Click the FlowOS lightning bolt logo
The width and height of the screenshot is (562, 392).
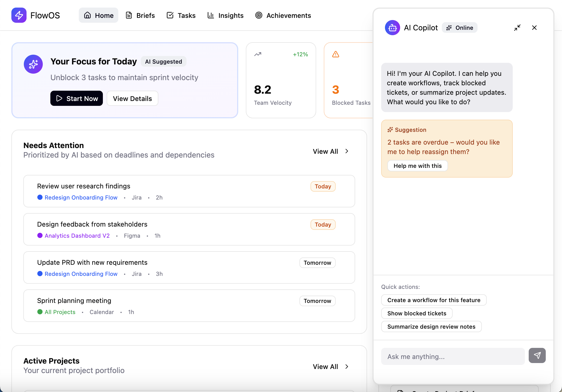(x=19, y=15)
